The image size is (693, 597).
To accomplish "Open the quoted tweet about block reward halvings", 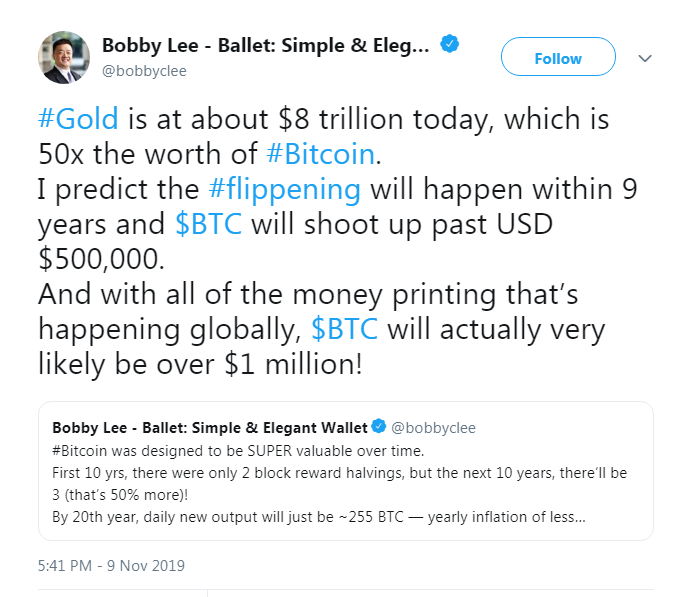I will pyautogui.click(x=346, y=471).
